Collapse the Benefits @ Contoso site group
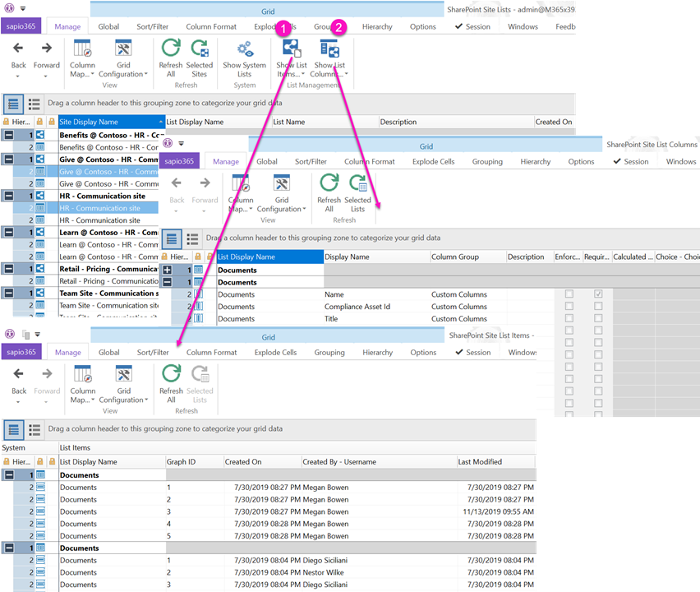 (8, 135)
